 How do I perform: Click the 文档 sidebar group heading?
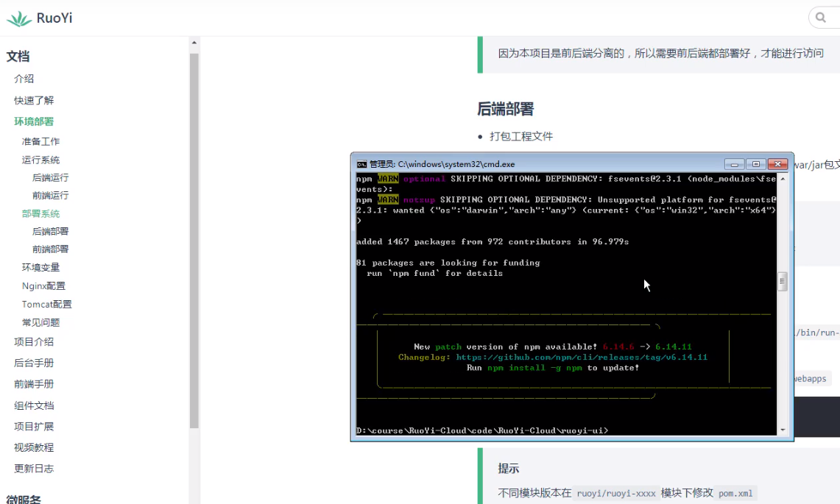tap(18, 56)
